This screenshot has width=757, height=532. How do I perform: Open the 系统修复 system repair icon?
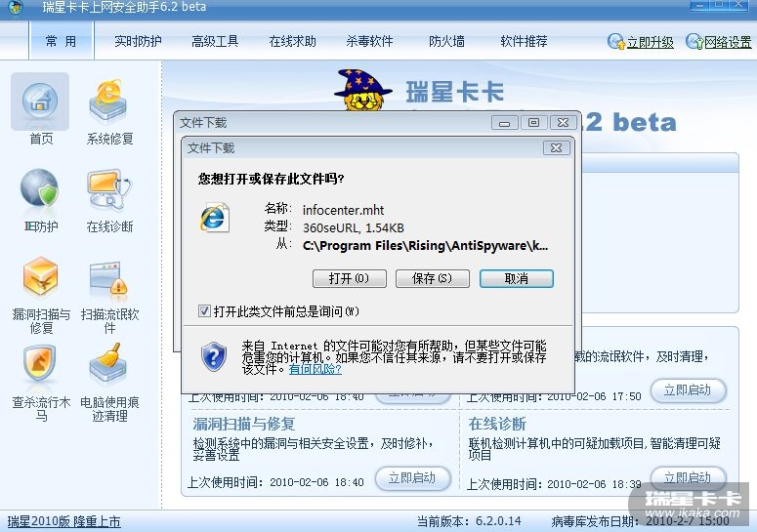(108, 102)
